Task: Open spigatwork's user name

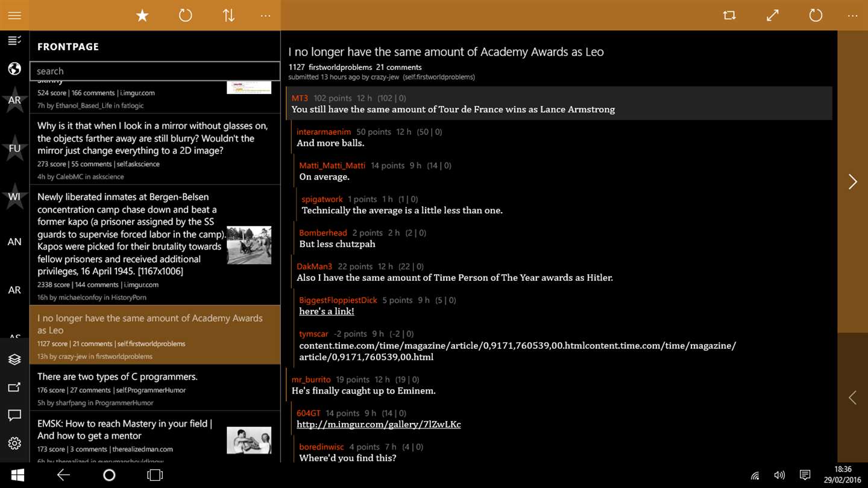Action: 322,199
